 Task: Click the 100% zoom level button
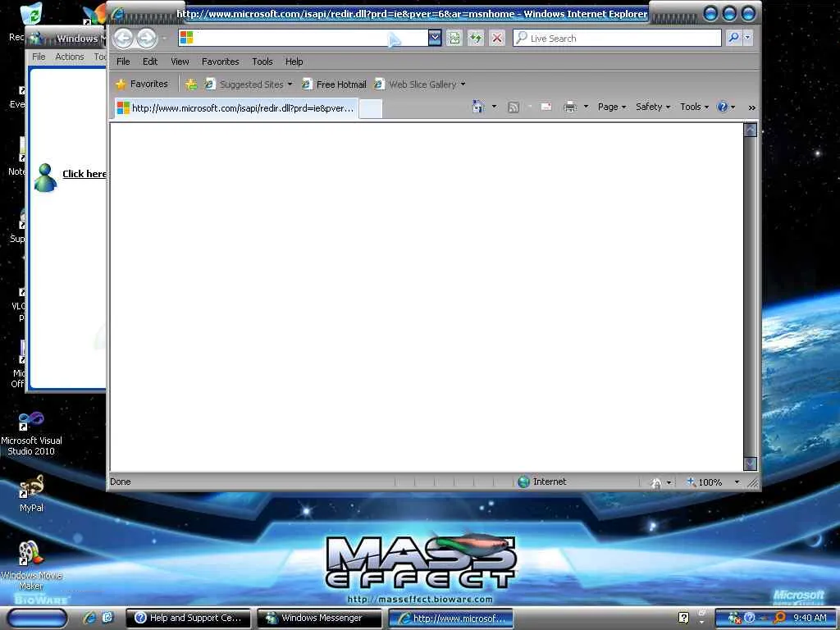tap(705, 482)
